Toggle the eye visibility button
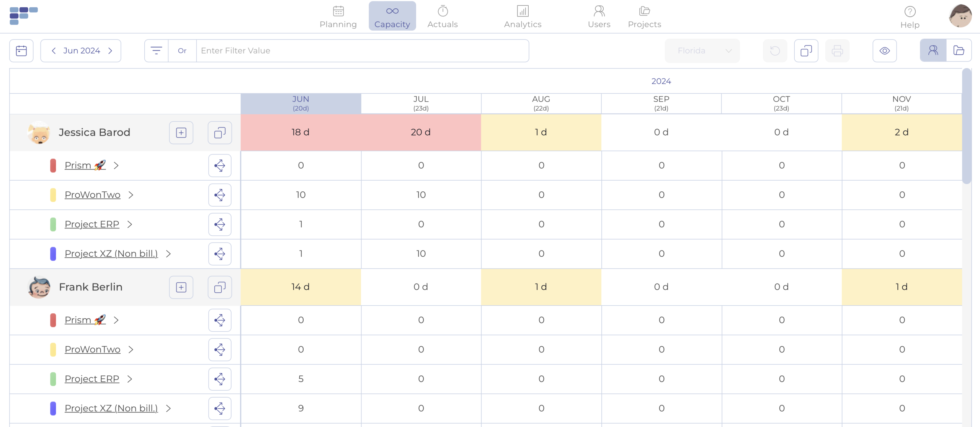Viewport: 980px width, 427px height. 884,51
